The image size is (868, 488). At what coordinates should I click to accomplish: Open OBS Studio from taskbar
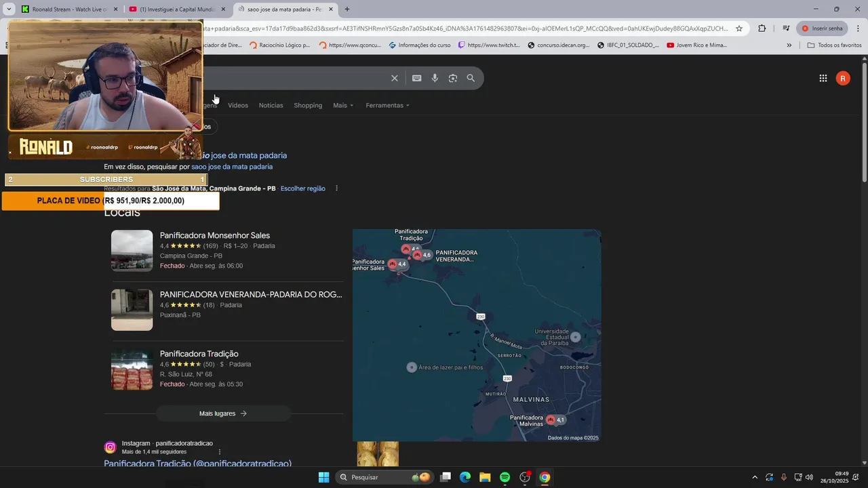coord(525,477)
